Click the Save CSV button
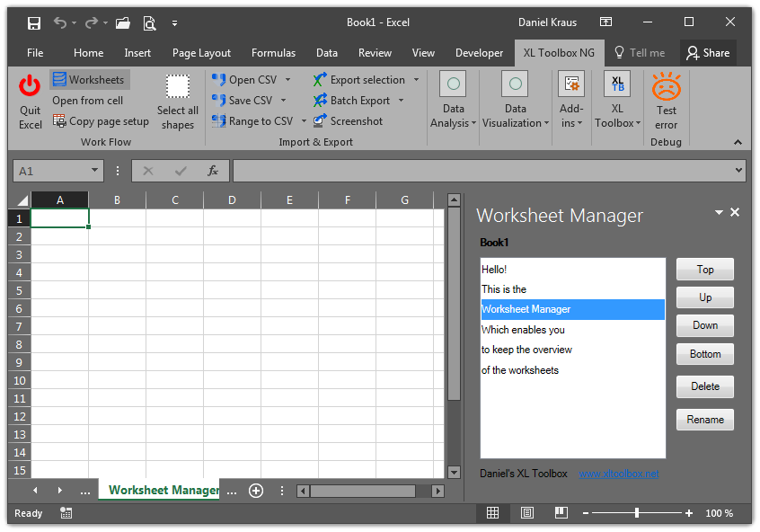Viewport: 760px width, 532px height. coord(243,101)
